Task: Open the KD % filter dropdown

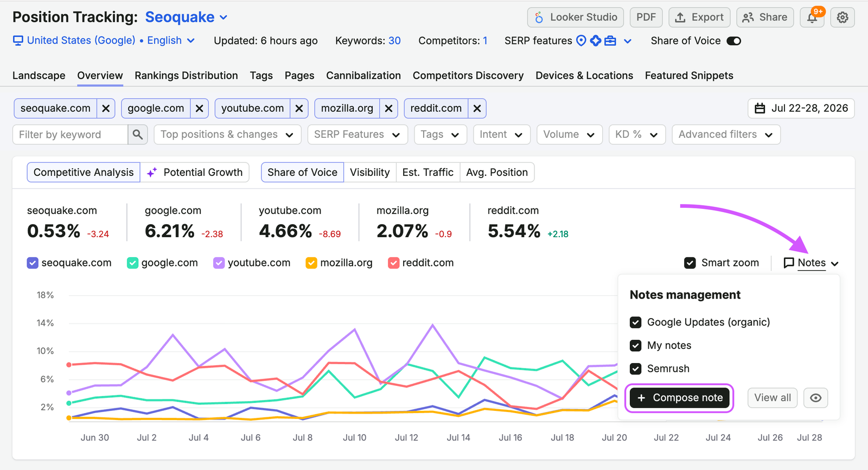Action: coord(637,135)
